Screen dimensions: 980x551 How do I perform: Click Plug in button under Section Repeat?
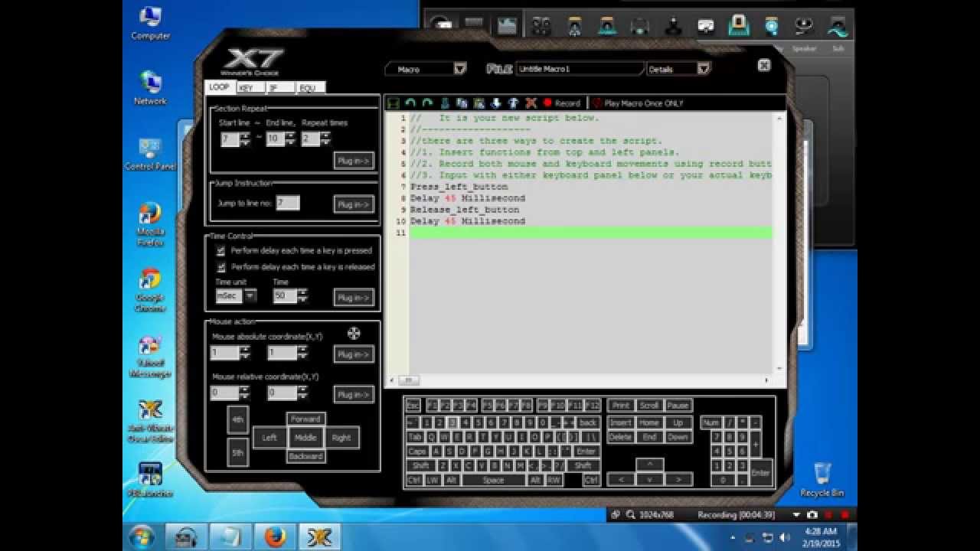(354, 161)
